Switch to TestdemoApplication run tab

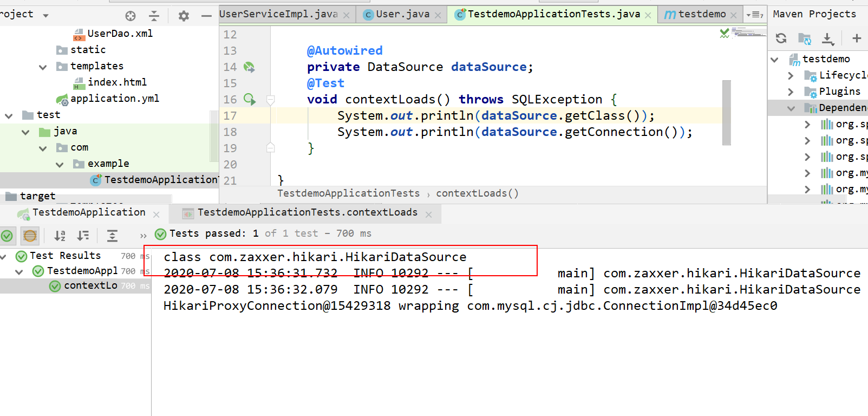coord(89,212)
